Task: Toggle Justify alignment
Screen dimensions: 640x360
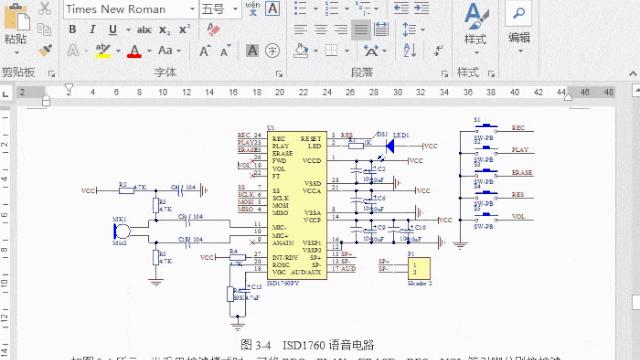Action: 361,29
